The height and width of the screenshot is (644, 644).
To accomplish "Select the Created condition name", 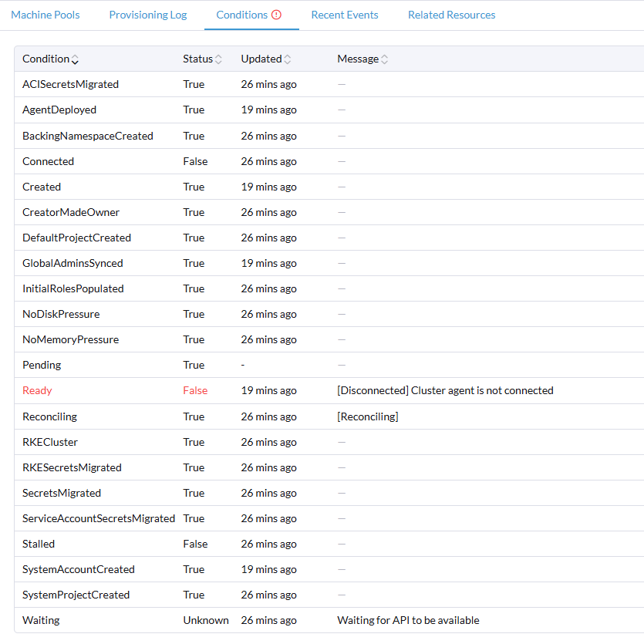I will click(42, 187).
